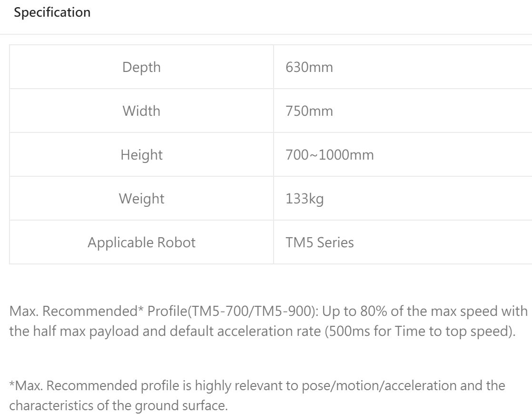The image size is (532, 414).
Task: Click the 750mm width value
Action: click(x=309, y=111)
